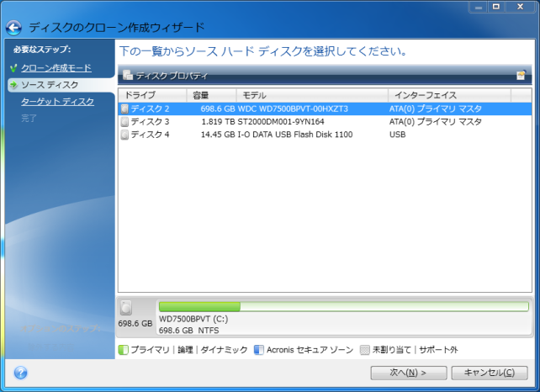Screen dimensions: 540x392
Task: Click the I-O DATA USB Flash Disk 1100 text
Action: click(295, 135)
